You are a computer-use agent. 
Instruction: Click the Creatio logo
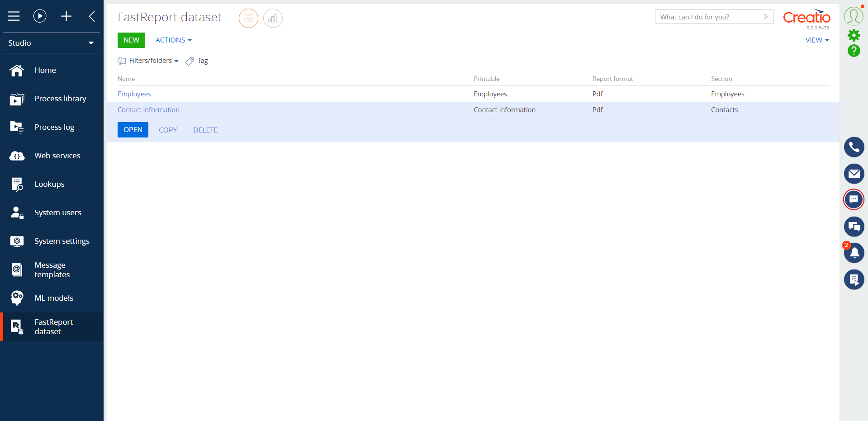click(x=806, y=17)
